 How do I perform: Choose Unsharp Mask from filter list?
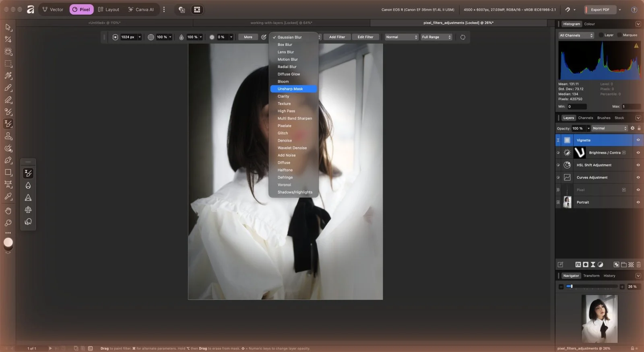pyautogui.click(x=294, y=89)
